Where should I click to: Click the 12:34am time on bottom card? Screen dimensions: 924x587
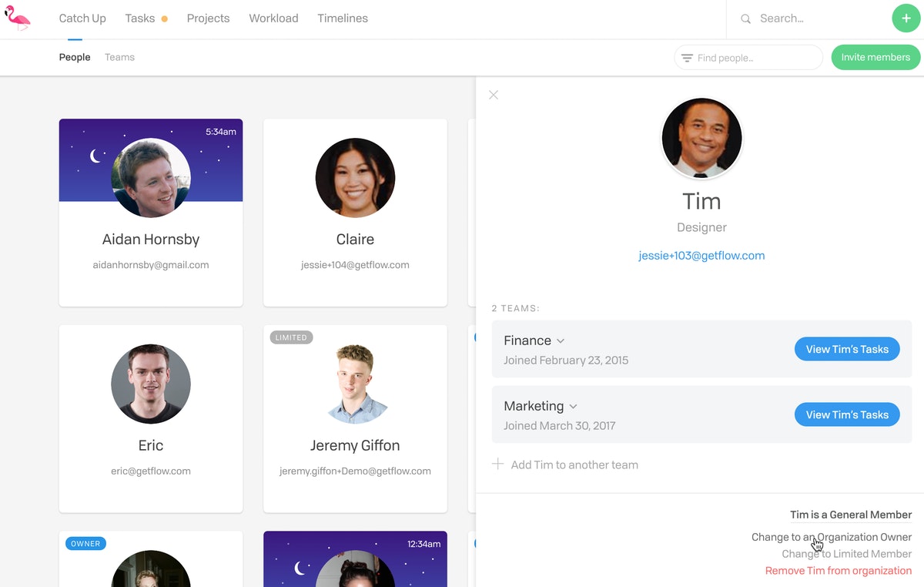424,544
